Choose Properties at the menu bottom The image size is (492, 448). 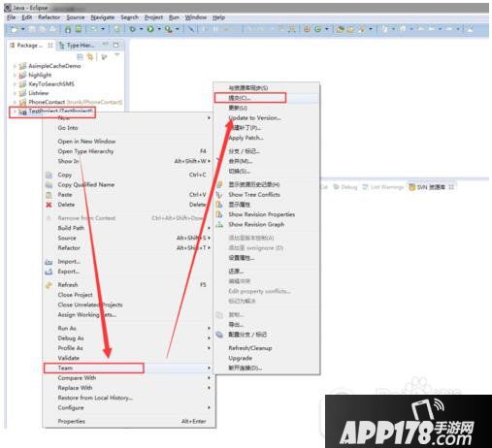click(71, 421)
